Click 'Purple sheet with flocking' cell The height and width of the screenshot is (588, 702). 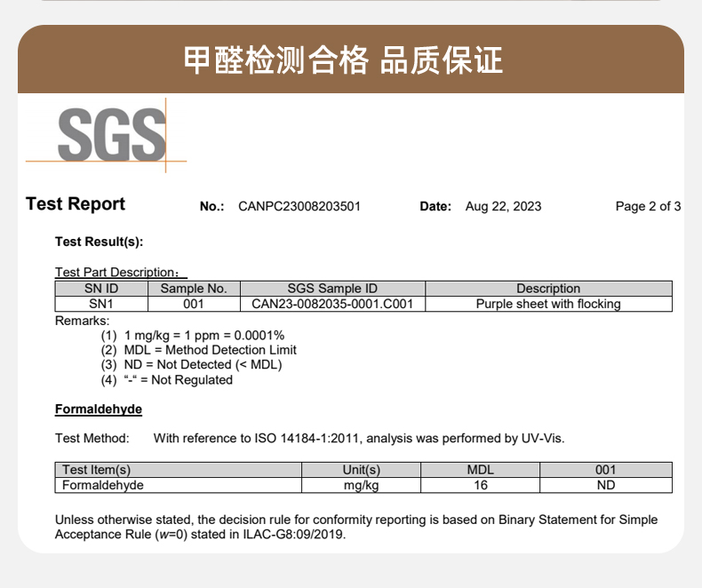pos(548,304)
